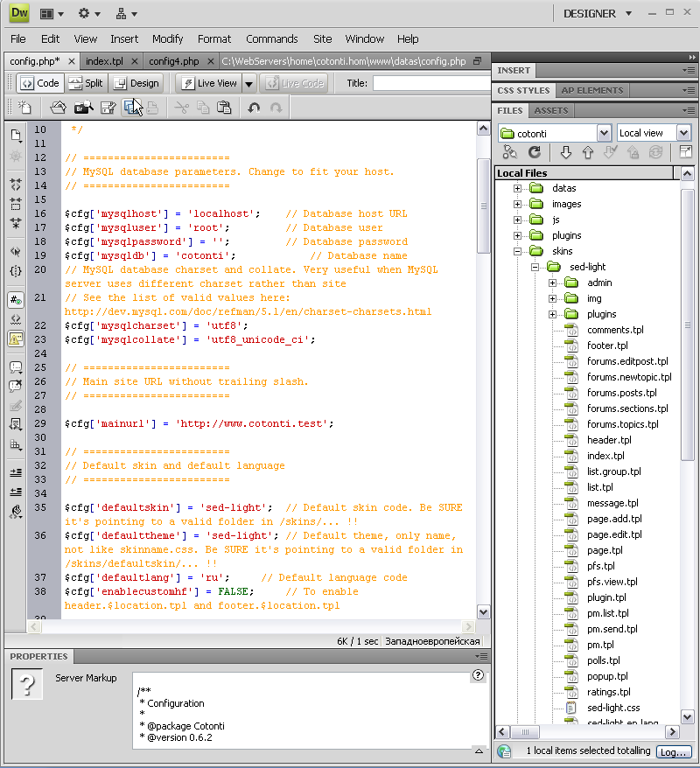Click the Get Files down arrow icon
This screenshot has width=700, height=768.
click(566, 152)
